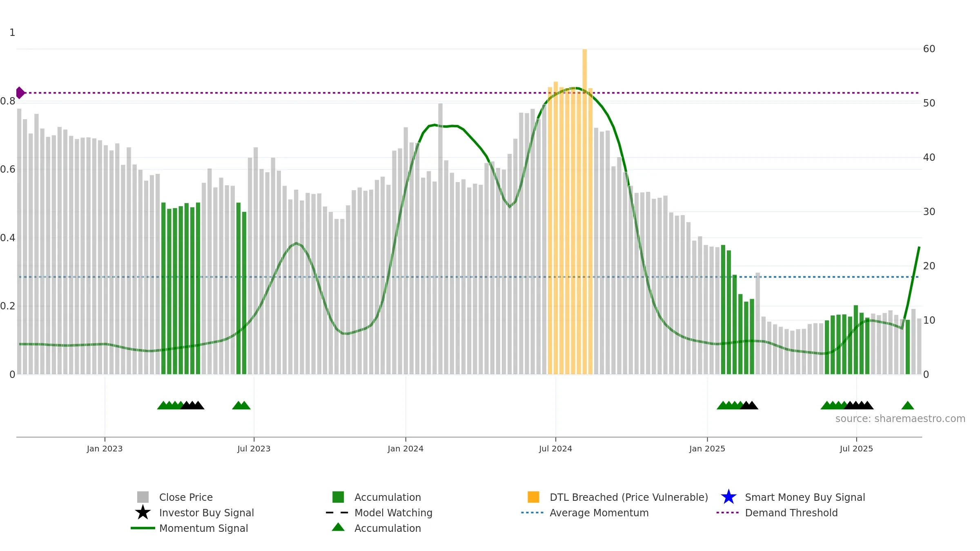
Task: Click the source: sharemaestro.com text
Action: 900,419
